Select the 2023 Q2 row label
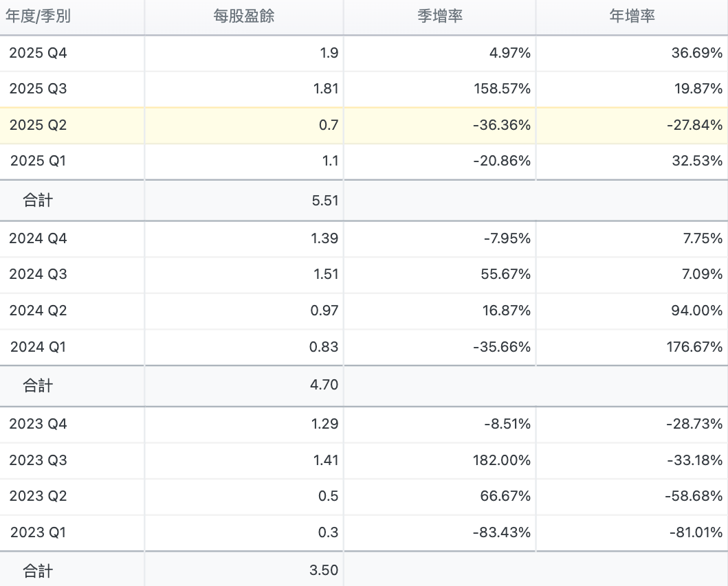728x586 pixels. (x=38, y=496)
